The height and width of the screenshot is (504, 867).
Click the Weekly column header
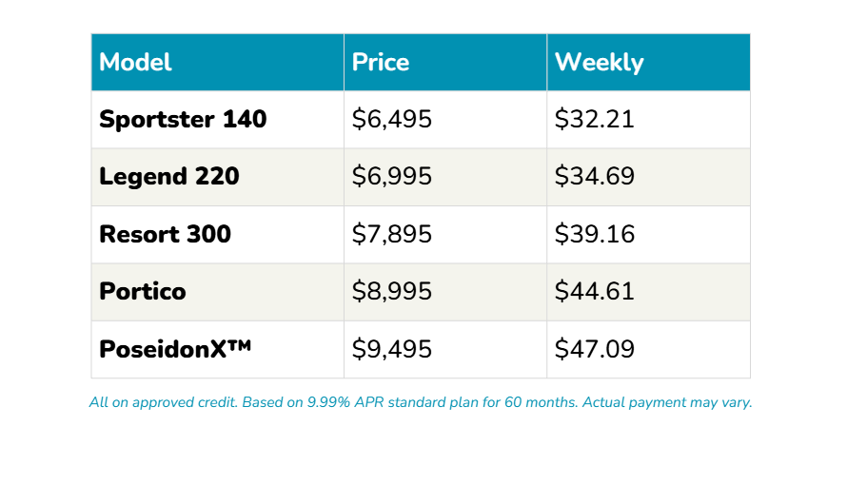click(599, 63)
